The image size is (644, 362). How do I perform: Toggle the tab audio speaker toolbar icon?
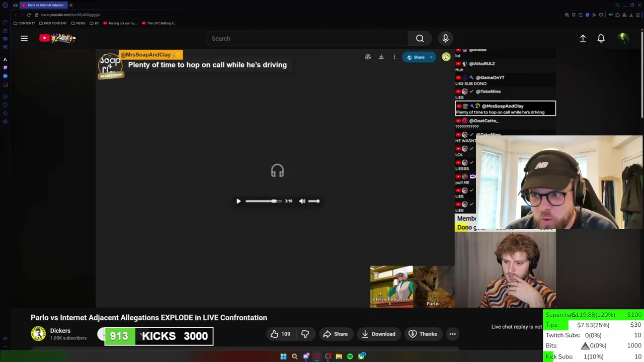coord(610,15)
